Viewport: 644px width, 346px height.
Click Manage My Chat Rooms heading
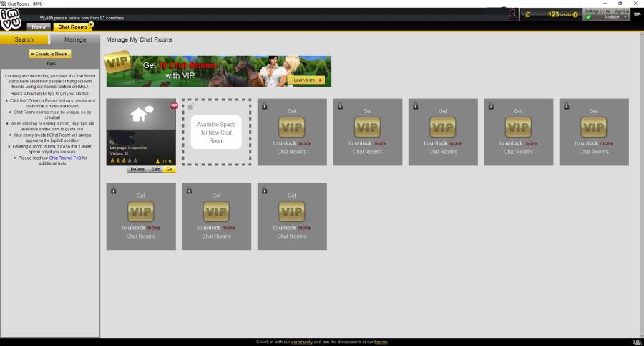(140, 39)
